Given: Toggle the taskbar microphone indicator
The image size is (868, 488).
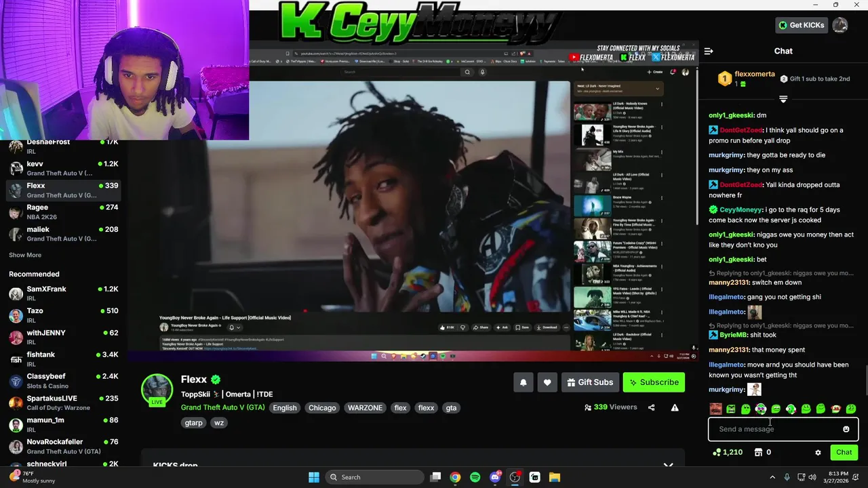Looking at the screenshot, I should click(x=787, y=477).
